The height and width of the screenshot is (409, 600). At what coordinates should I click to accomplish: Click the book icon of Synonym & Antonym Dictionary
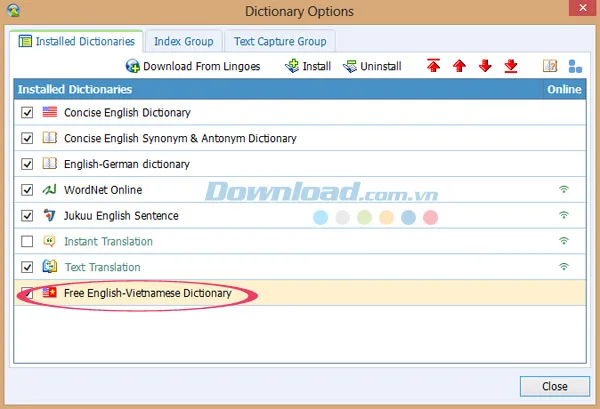click(x=50, y=137)
